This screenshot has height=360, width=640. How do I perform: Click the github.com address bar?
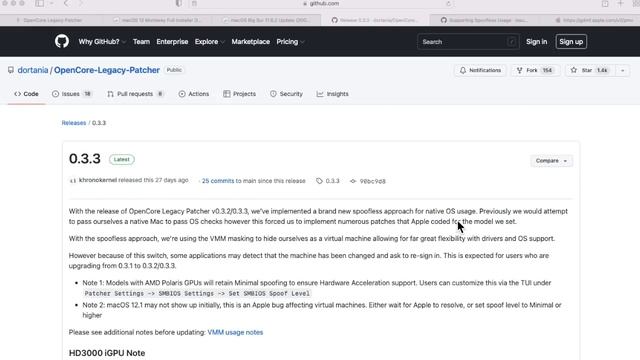click(x=321, y=4)
